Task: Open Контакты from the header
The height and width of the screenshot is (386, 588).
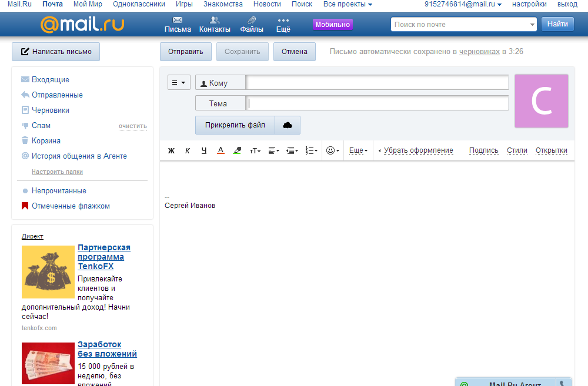Action: coord(215,24)
